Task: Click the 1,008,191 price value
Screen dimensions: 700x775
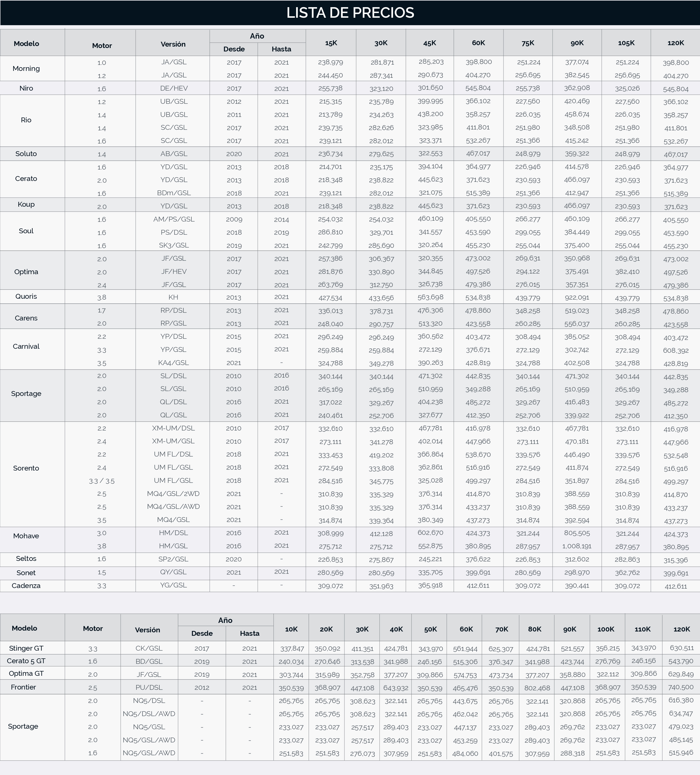Action: tap(576, 546)
